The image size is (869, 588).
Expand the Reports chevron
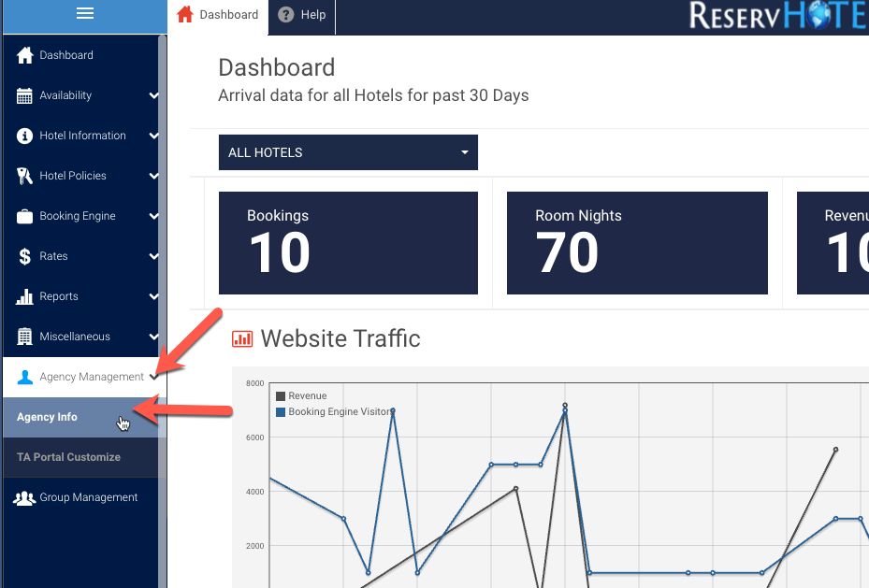[x=153, y=296]
